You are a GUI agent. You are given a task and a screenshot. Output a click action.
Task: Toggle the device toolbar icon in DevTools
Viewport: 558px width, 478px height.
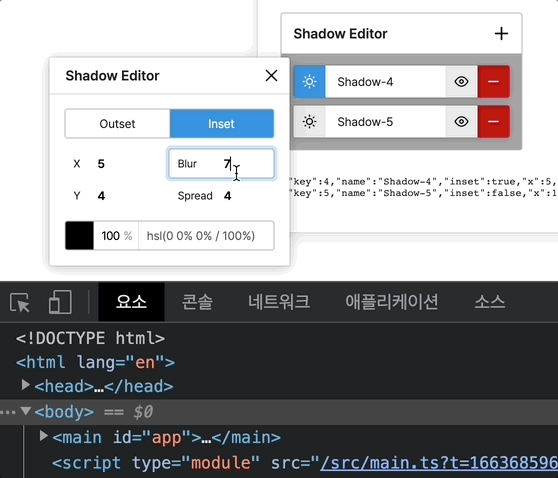pos(60,302)
